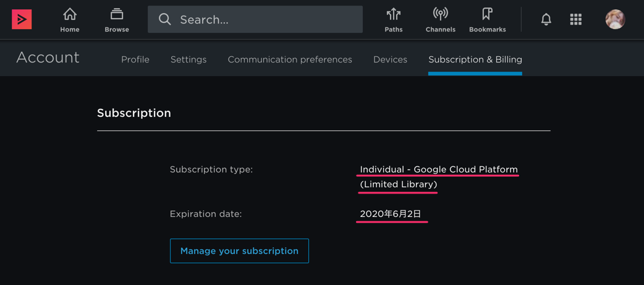Click the Bookmarks label text

click(488, 30)
